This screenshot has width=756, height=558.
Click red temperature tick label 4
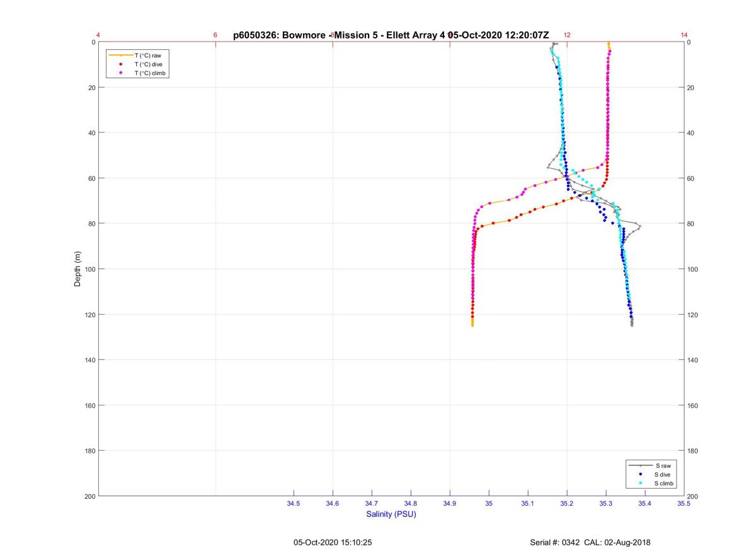click(98, 35)
